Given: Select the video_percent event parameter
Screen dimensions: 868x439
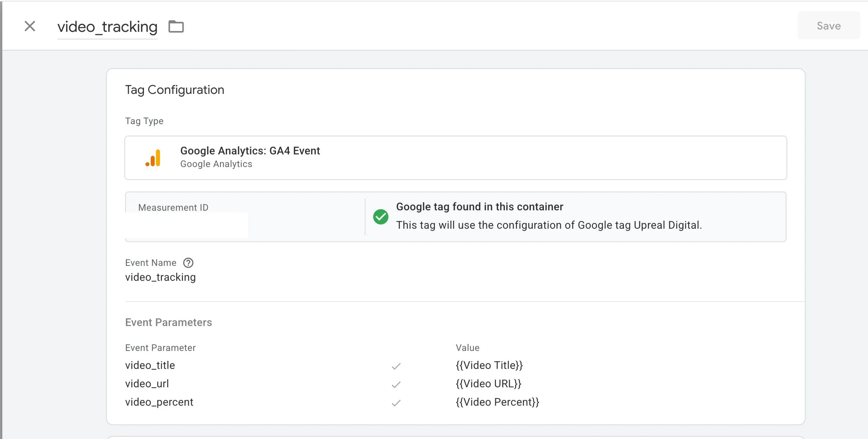Looking at the screenshot, I should coord(159,402).
